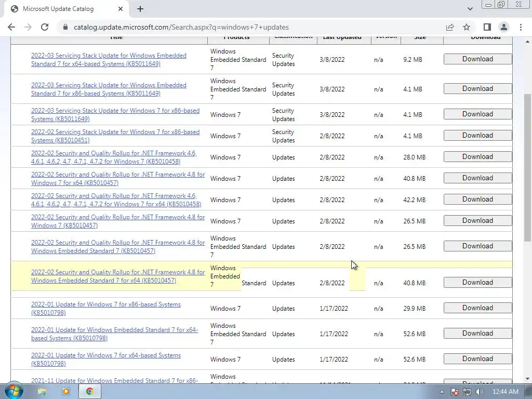532x399 pixels.
Task: Open KB5011649 Embedded Standard 7 x86 link
Action: tap(109, 89)
